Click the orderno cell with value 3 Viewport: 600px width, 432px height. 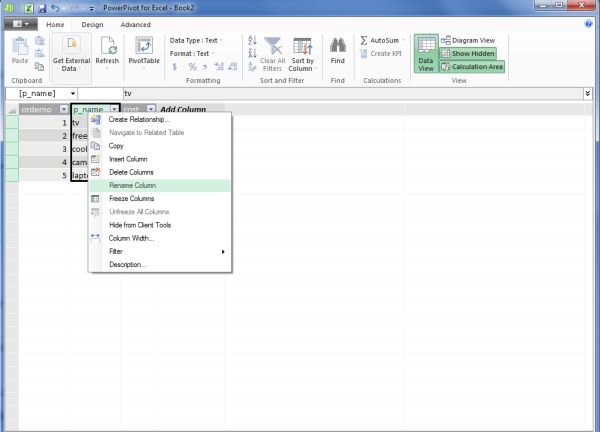coord(44,149)
